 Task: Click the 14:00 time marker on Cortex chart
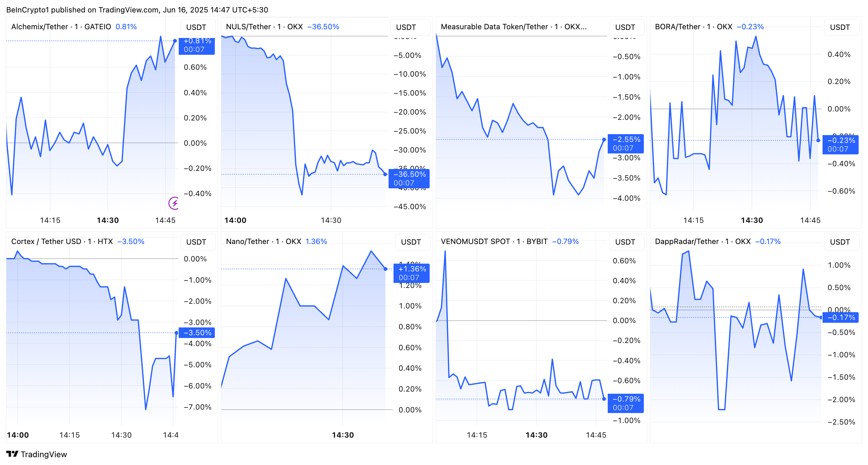(x=18, y=435)
